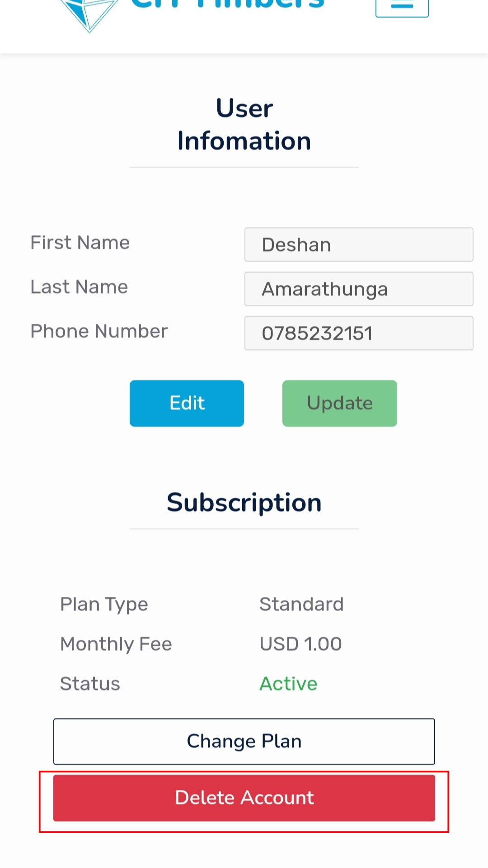Click the Subscription section heading
The image size is (488, 868).
click(244, 503)
